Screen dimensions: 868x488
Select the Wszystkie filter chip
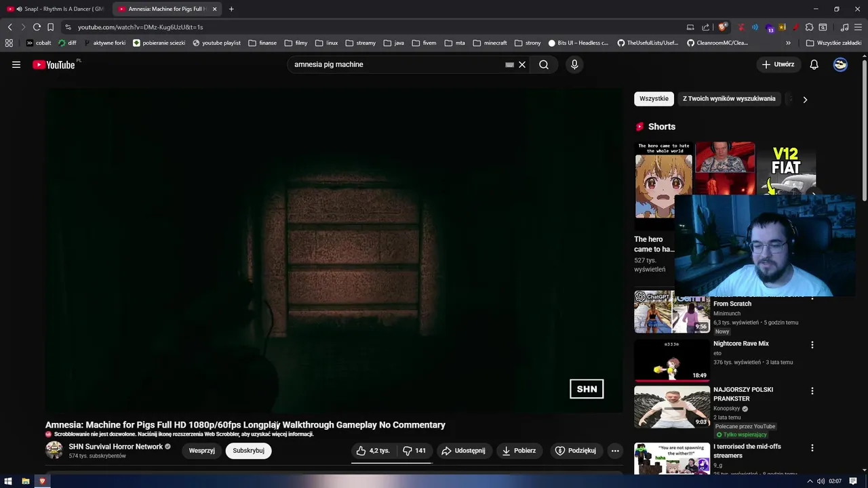[654, 99]
